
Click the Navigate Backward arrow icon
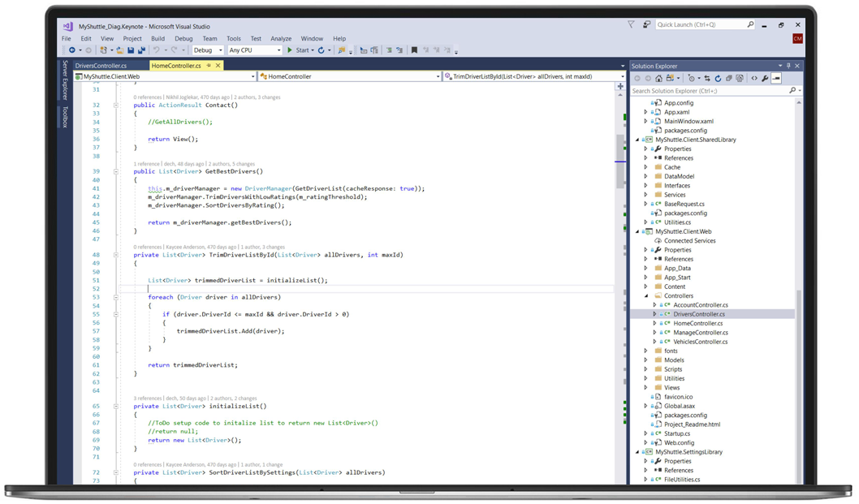[72, 50]
